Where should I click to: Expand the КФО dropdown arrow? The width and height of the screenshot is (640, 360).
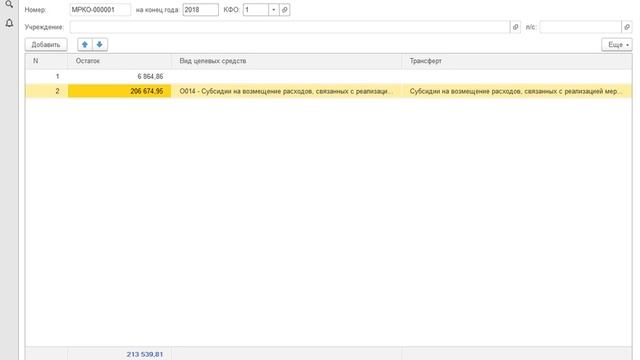click(x=273, y=10)
